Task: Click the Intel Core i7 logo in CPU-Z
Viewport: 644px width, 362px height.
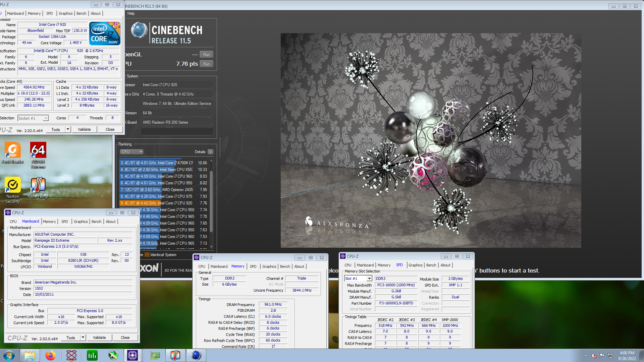Action: 105,34
